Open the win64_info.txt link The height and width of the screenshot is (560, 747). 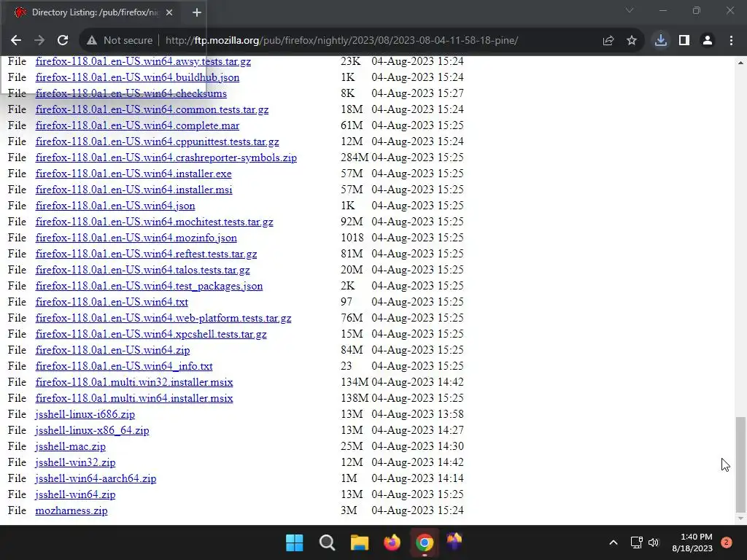tap(124, 366)
